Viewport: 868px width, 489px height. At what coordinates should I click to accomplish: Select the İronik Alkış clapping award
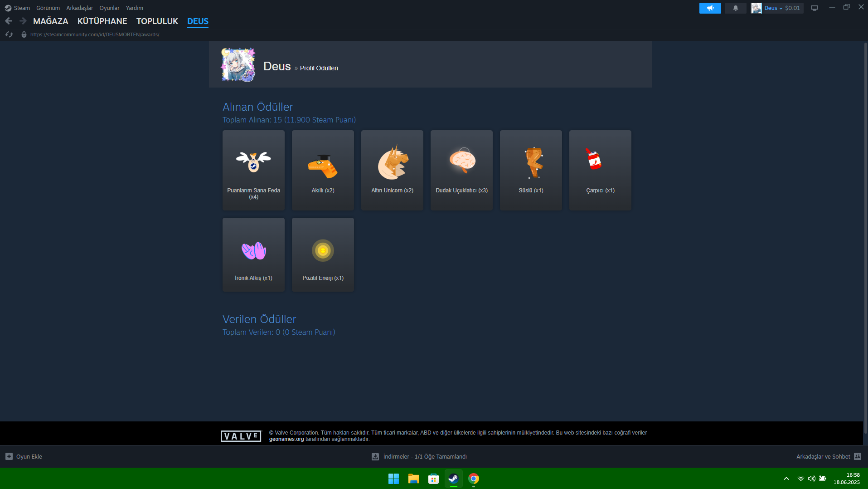[253, 254]
